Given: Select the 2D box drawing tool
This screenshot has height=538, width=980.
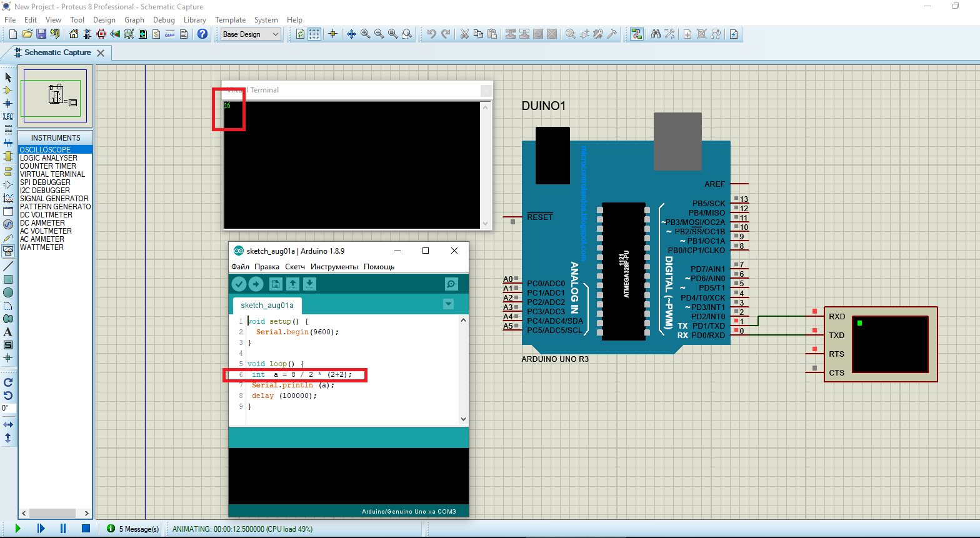Looking at the screenshot, I should pyautogui.click(x=8, y=279).
